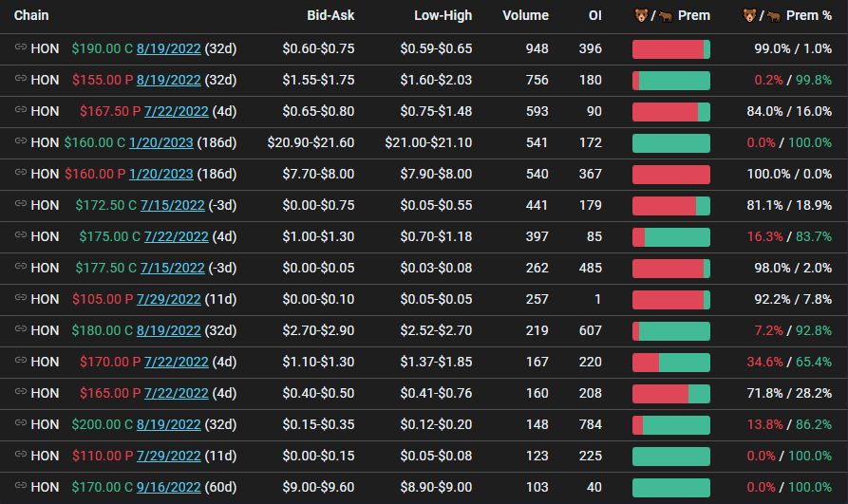Image resolution: width=848 pixels, height=504 pixels.
Task: Click the link icon for HON $180.00 C row
Action: [x=21, y=329]
